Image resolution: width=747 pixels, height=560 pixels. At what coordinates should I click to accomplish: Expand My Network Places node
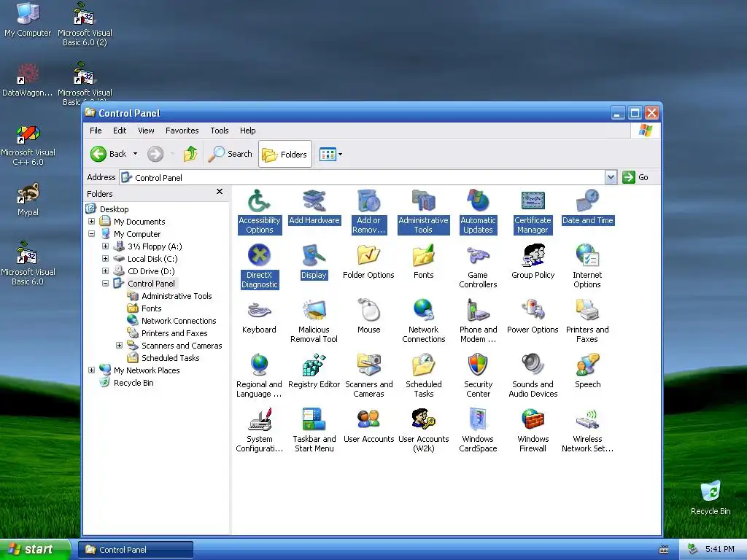point(91,370)
